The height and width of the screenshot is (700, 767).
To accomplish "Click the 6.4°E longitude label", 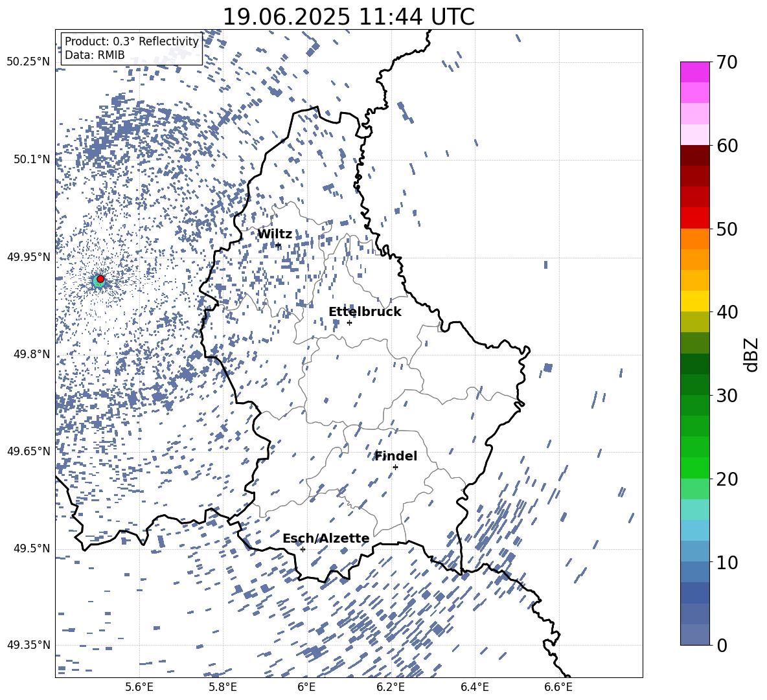I will click(474, 687).
